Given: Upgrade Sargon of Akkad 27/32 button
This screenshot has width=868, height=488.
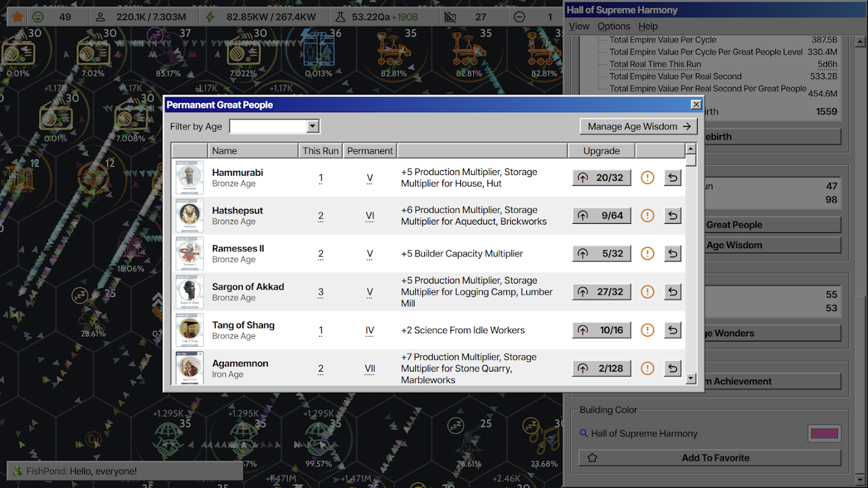Looking at the screenshot, I should (601, 292).
